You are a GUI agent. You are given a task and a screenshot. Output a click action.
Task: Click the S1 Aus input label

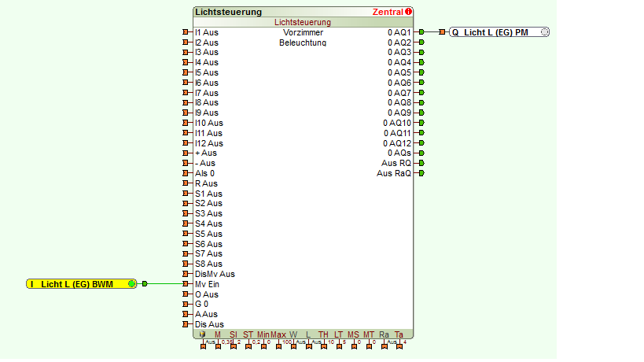(208, 194)
